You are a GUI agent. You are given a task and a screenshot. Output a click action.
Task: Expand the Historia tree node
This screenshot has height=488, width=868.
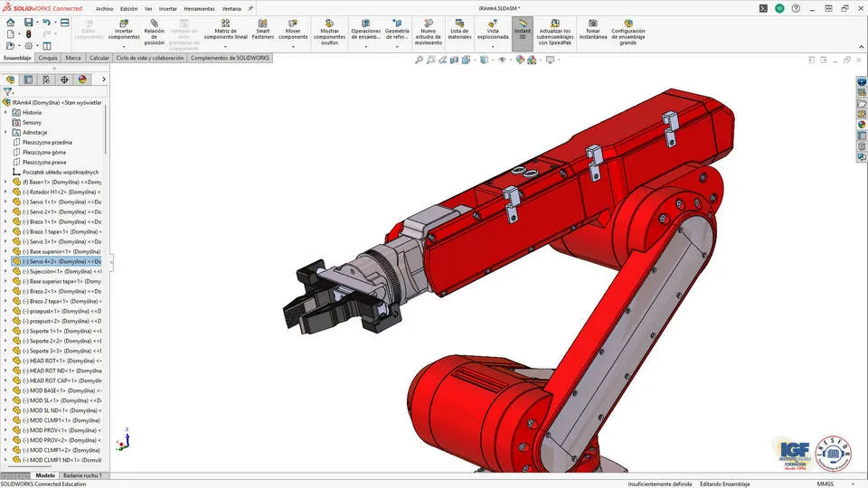(5, 112)
